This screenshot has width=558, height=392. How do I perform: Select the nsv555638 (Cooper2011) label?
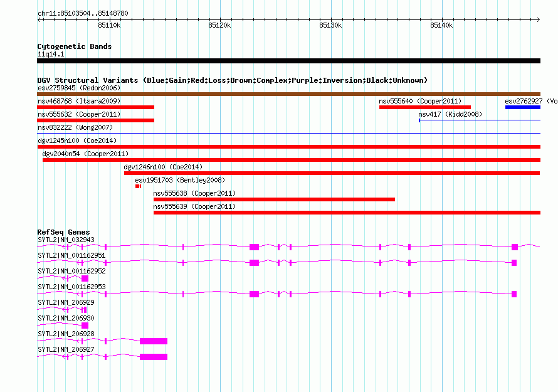[194, 193]
